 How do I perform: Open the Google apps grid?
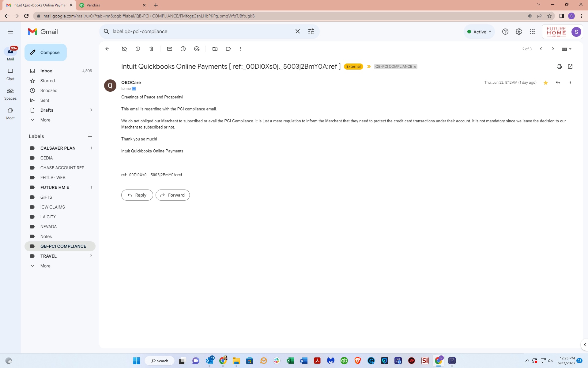[532, 31]
